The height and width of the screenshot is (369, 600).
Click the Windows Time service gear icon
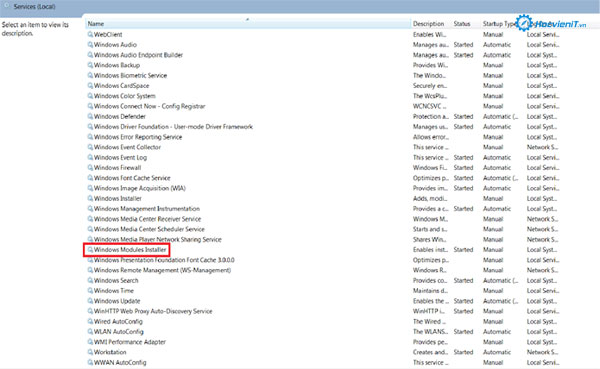tap(90, 291)
